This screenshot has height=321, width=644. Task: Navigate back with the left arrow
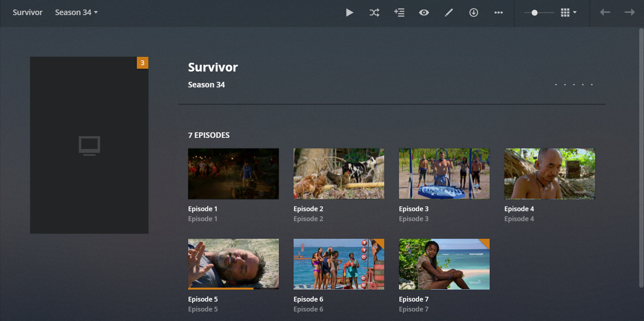605,13
